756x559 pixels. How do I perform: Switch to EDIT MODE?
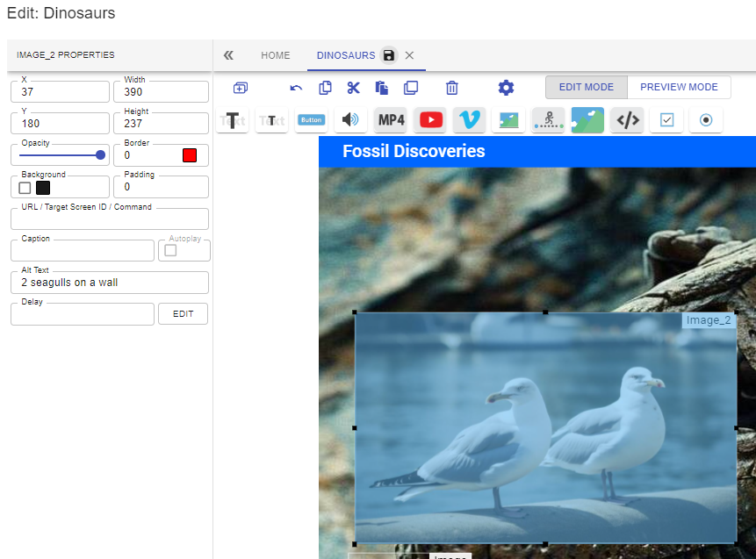tap(587, 87)
